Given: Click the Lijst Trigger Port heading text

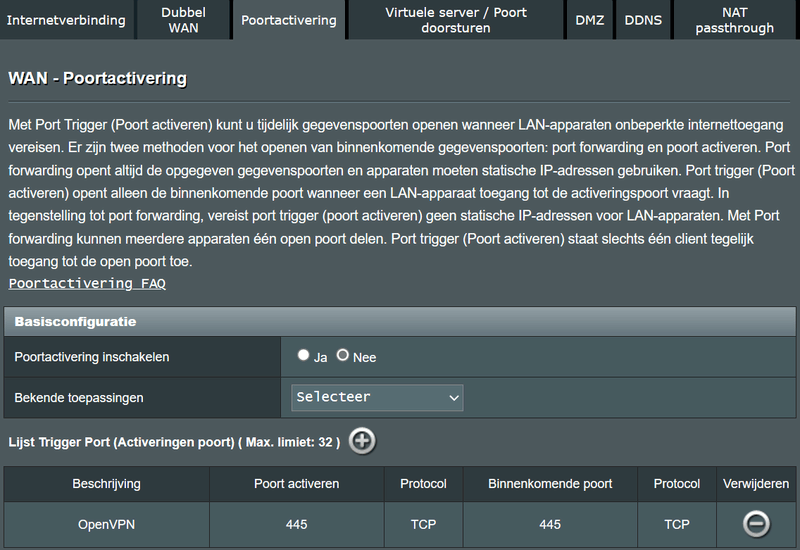Looking at the screenshot, I should pyautogui.click(x=174, y=442).
